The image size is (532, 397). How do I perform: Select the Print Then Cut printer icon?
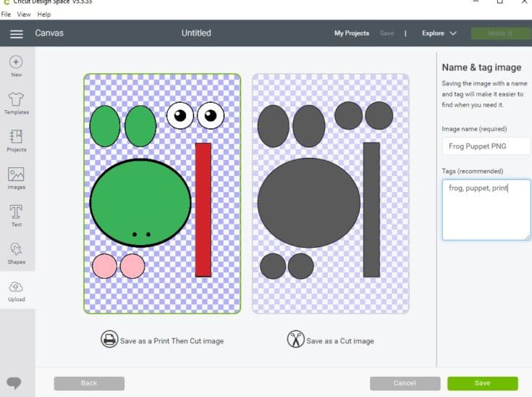point(109,339)
